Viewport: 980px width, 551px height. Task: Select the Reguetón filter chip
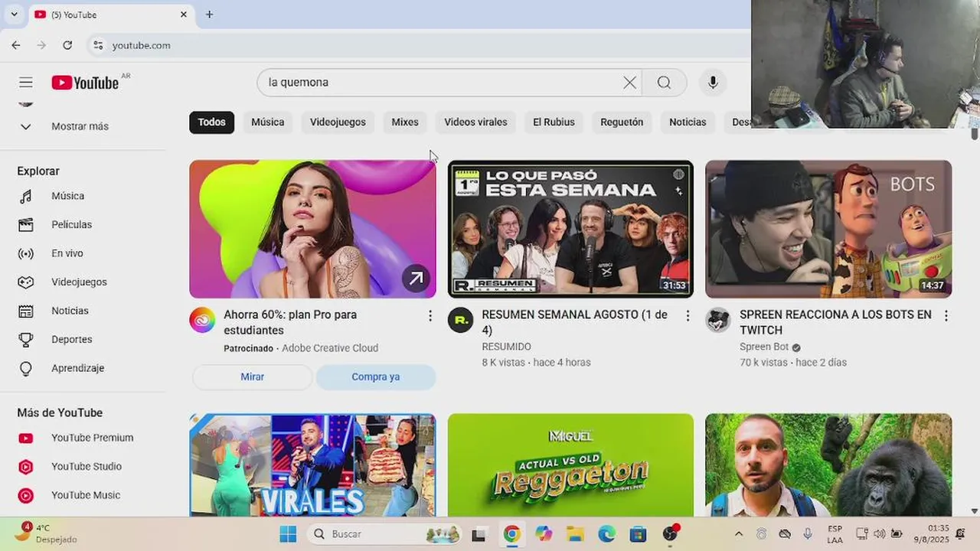coord(622,122)
